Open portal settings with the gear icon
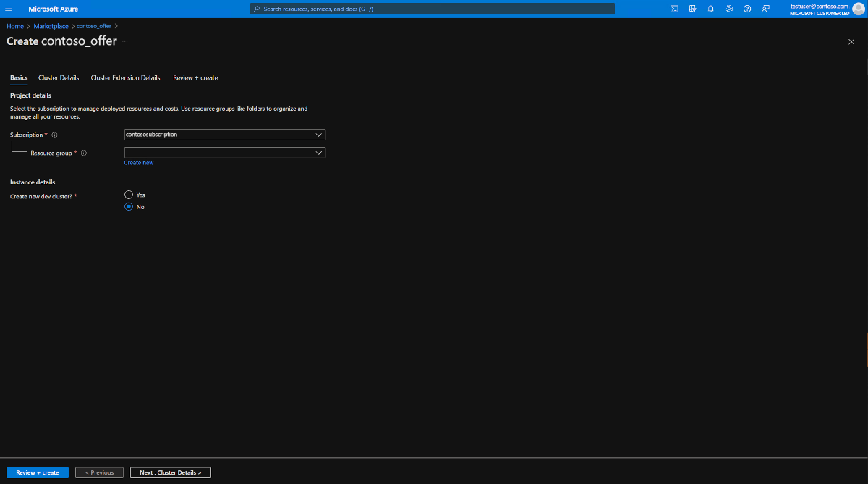This screenshot has height=484, width=868. [x=729, y=9]
